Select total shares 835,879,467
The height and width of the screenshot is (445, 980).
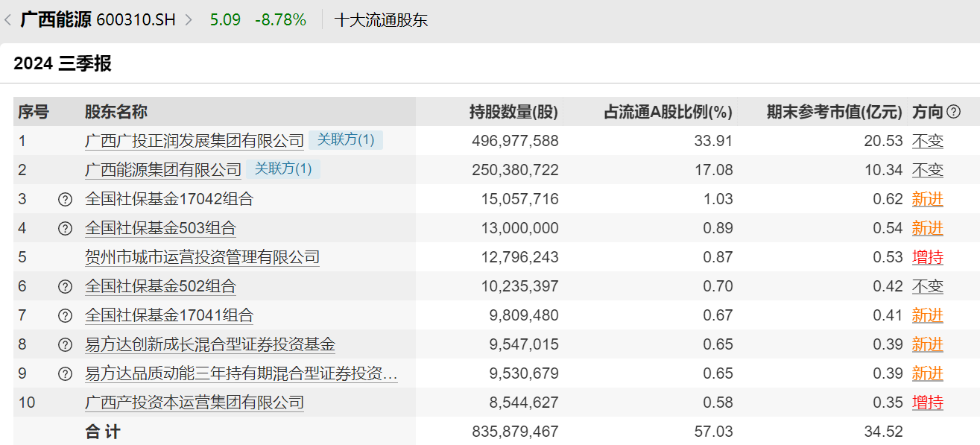[x=515, y=432]
